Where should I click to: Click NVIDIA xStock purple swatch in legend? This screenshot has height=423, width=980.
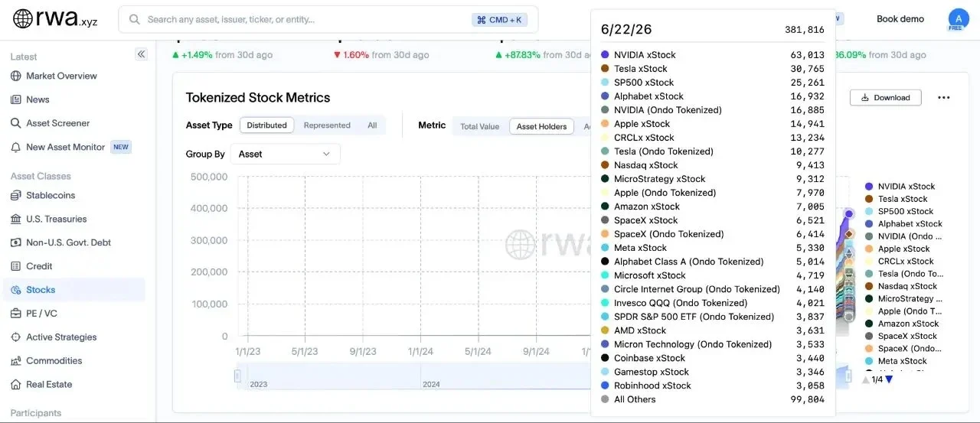pyautogui.click(x=869, y=187)
